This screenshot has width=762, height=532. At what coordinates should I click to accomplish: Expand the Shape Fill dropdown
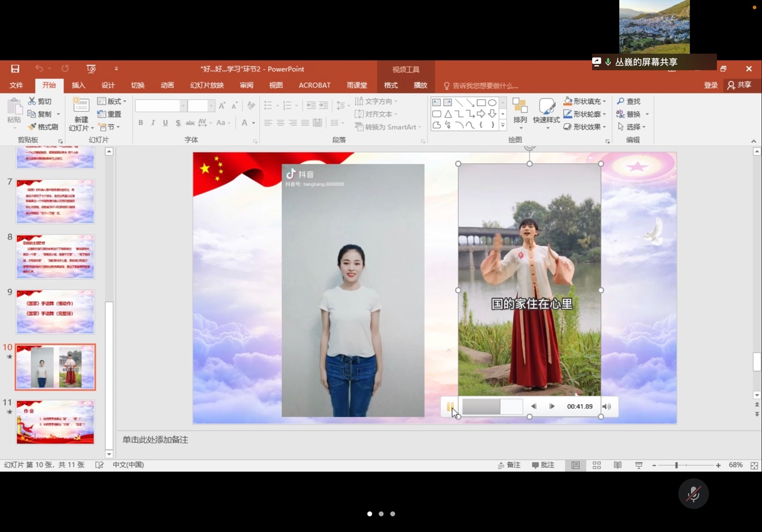604,101
